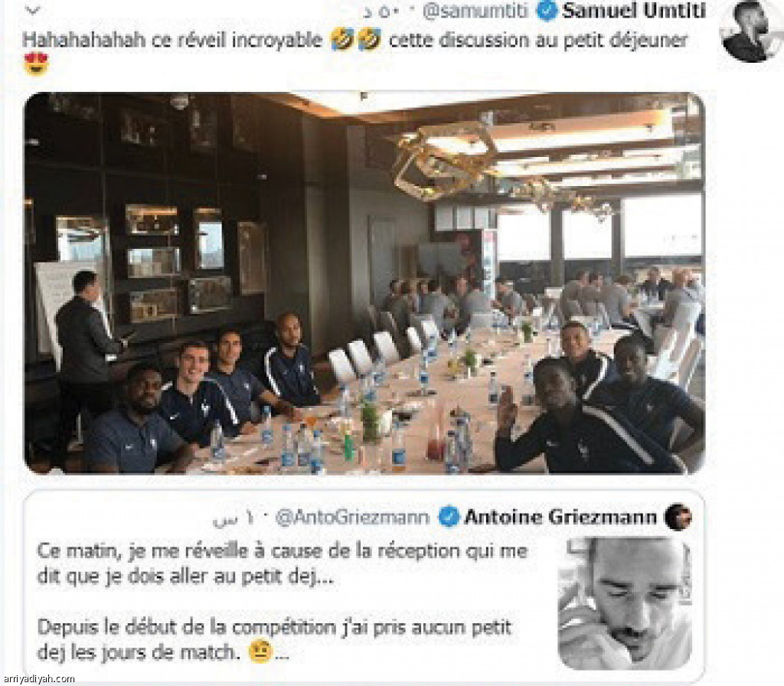The width and height of the screenshot is (784, 686).
Task: Open Griezmann's black-and-white selfie thumbnail
Action: click(x=625, y=603)
